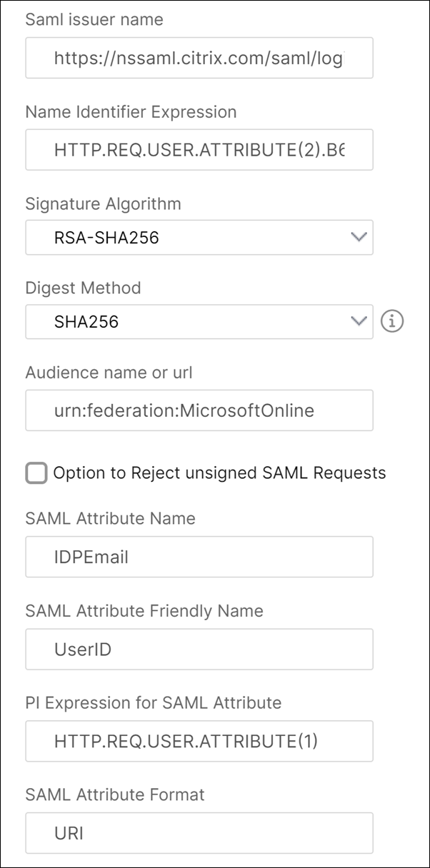The width and height of the screenshot is (430, 868).
Task: Click the SAML Attribute Friendly Name label
Action: (144, 610)
